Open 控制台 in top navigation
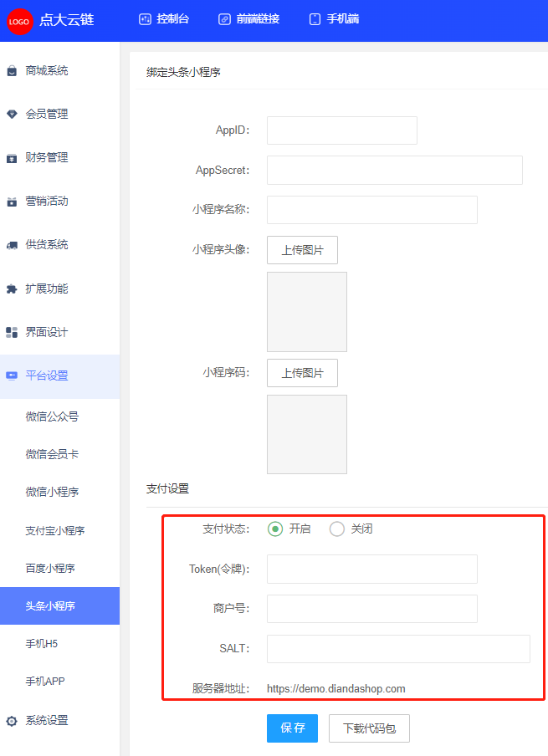Screen dimensions: 548x756 point(164,19)
